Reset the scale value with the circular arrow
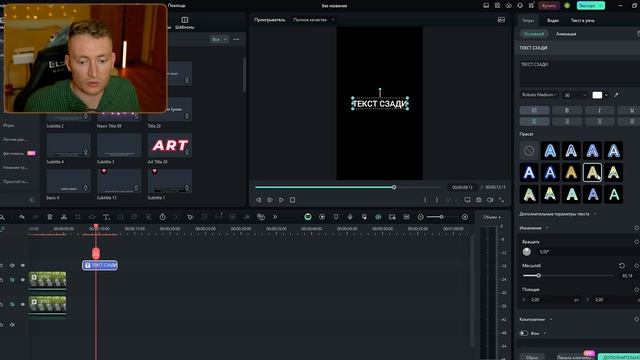This screenshot has height=360, width=640. [622, 266]
